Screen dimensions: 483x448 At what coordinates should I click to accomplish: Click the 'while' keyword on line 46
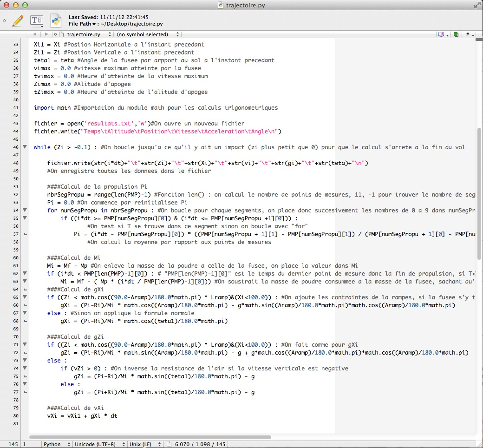(x=42, y=147)
